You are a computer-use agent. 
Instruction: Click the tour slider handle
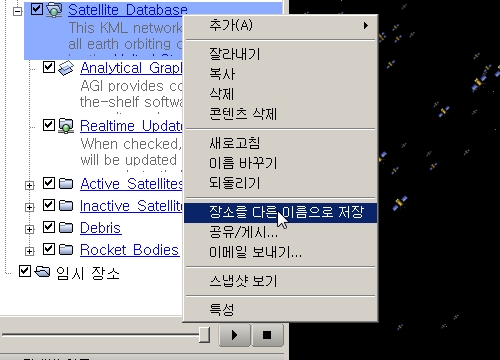(x=204, y=334)
